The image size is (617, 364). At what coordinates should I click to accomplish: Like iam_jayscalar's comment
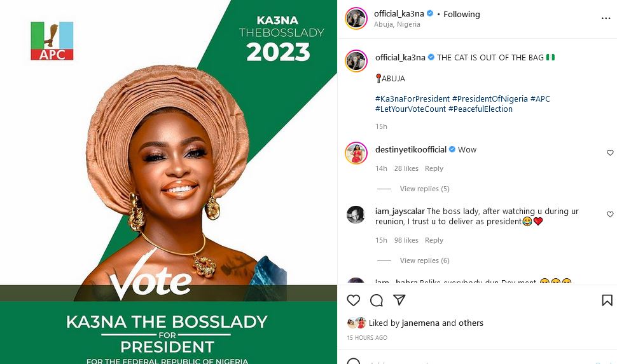point(610,215)
